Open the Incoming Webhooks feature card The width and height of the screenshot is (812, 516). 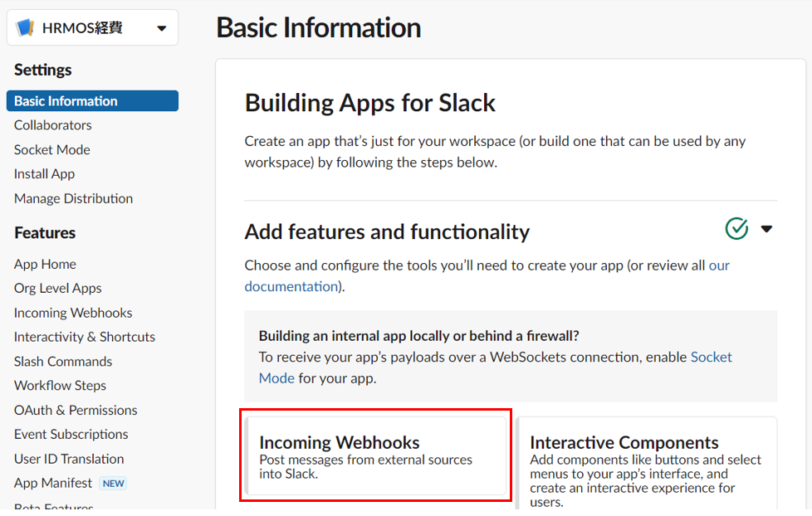pos(376,456)
